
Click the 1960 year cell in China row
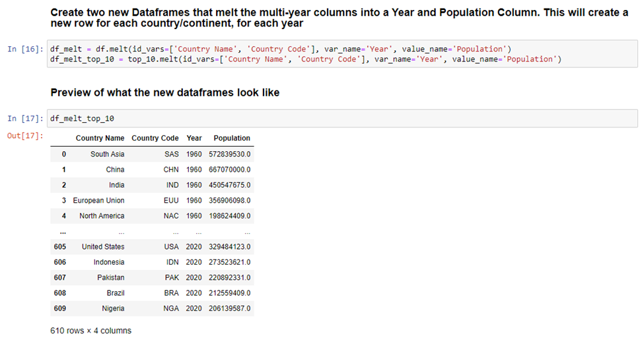(x=194, y=170)
